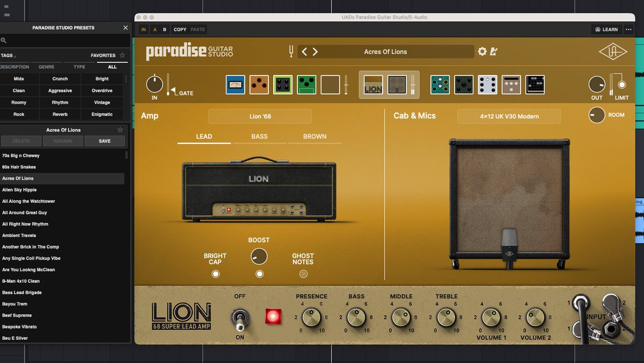644x363 pixels.
Task: Select the teal multi-knob effect pedal
Action: coord(440,85)
